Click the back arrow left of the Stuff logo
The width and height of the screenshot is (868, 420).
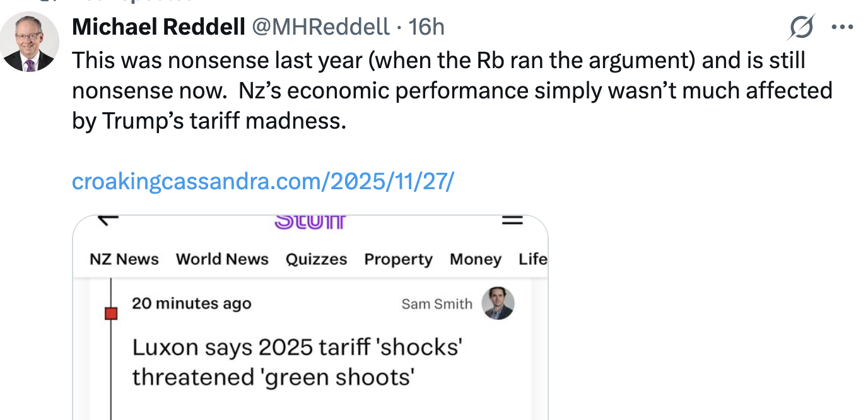pos(108,220)
